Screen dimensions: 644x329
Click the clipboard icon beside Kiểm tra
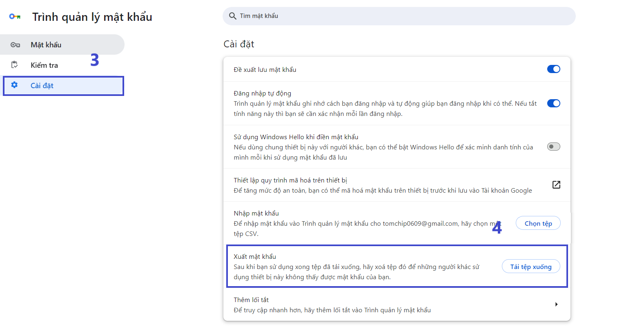pos(15,65)
